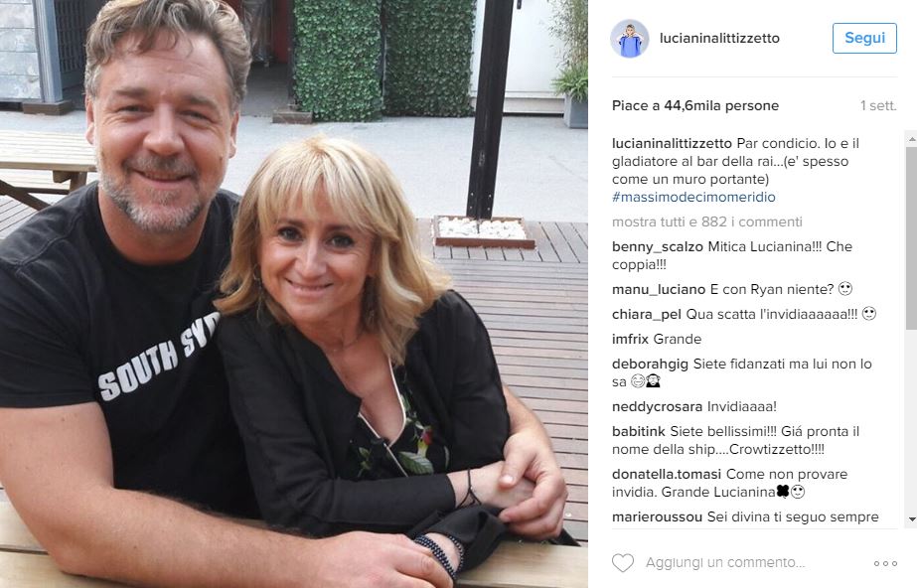Open babitink commenter profile

click(x=639, y=431)
